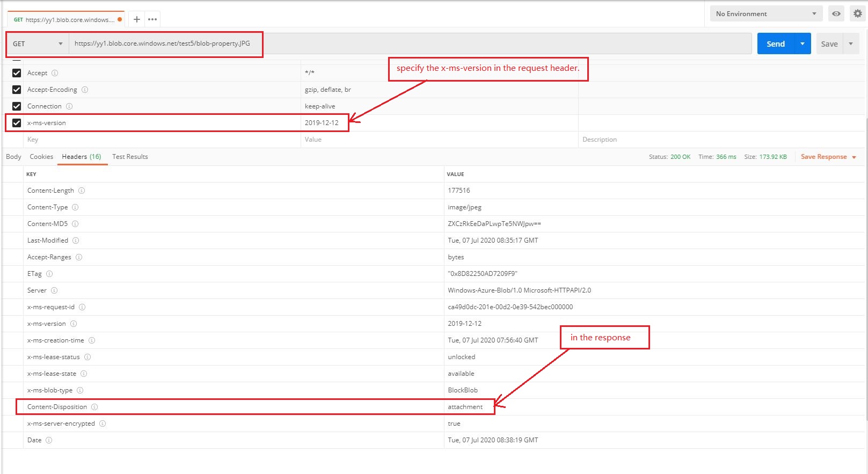Show info icon next to ETag
The height and width of the screenshot is (474, 868).
(x=49, y=274)
